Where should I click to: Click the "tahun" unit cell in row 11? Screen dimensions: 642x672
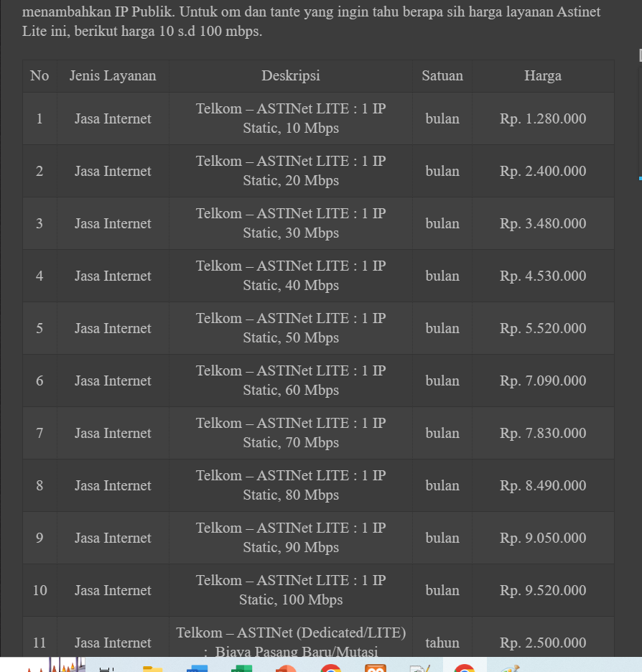point(442,643)
